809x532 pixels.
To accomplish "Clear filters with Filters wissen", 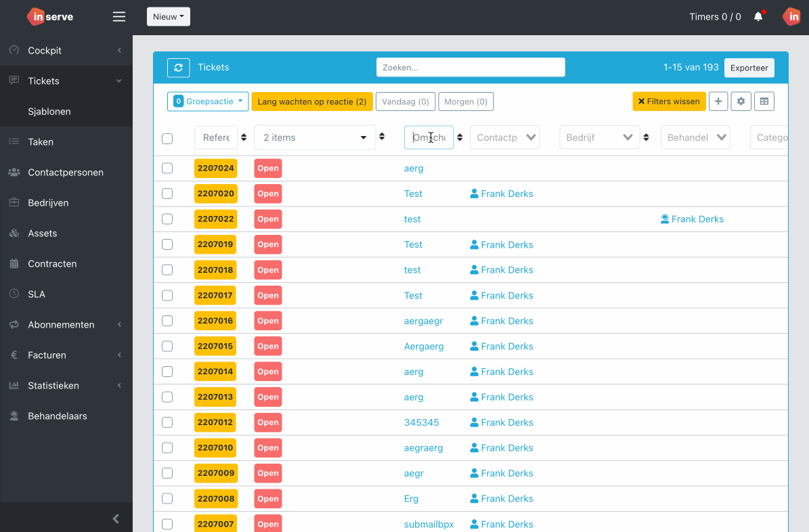I will pos(669,102).
